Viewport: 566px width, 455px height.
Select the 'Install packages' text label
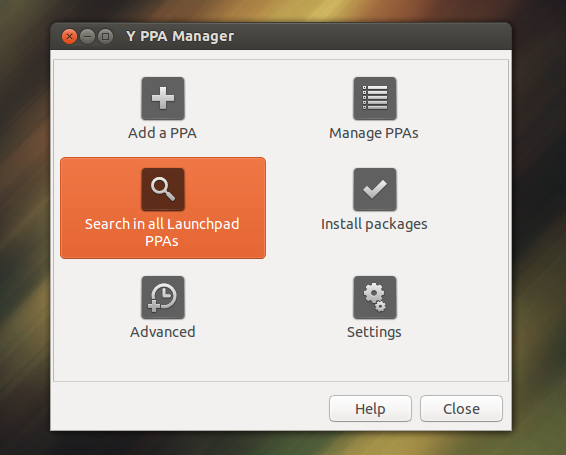click(x=374, y=224)
